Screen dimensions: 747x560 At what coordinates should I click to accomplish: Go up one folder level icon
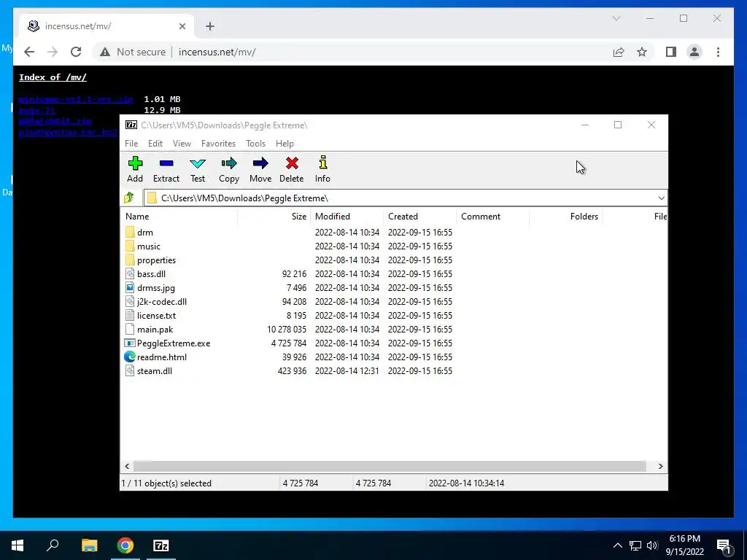click(129, 198)
